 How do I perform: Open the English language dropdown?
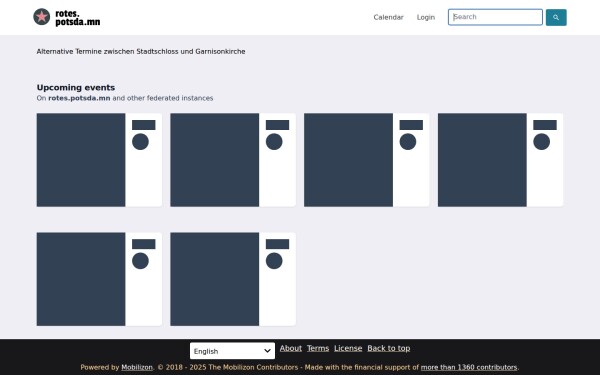232,351
